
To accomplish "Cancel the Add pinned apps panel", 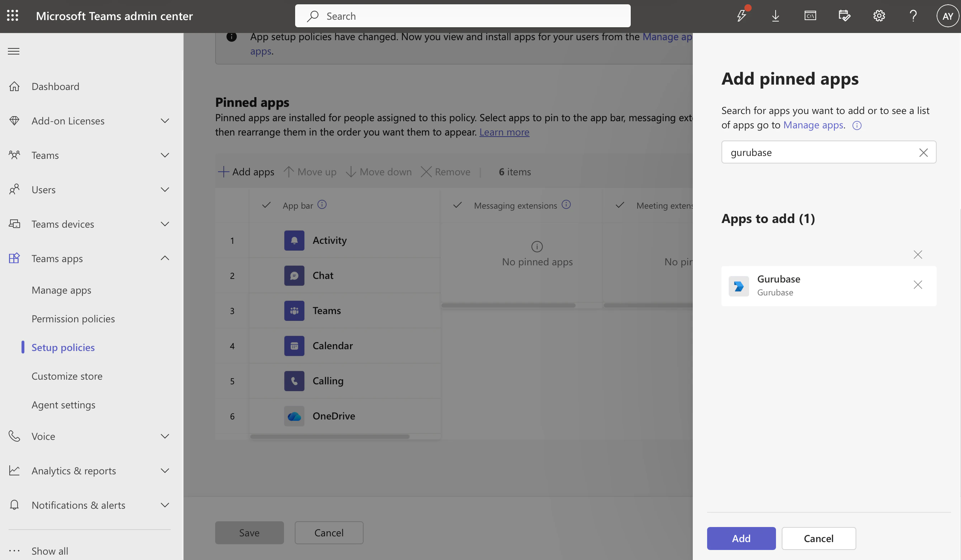I will coord(818,538).
